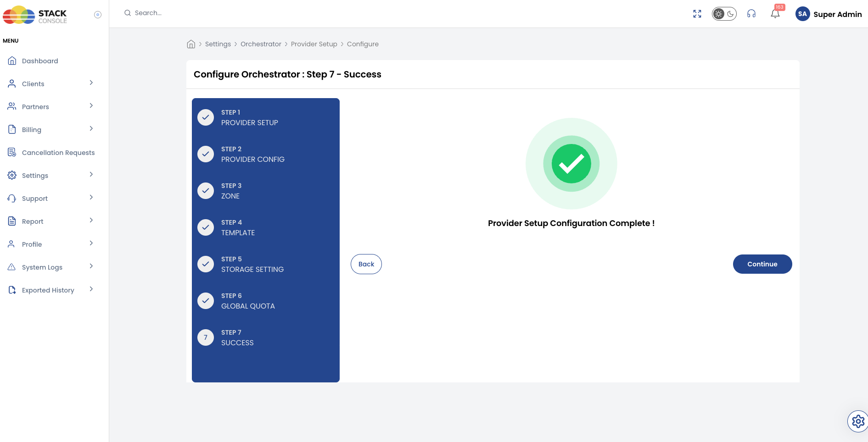The width and height of the screenshot is (868, 442).
Task: Click Configure breadcrumb item
Action: pos(363,44)
